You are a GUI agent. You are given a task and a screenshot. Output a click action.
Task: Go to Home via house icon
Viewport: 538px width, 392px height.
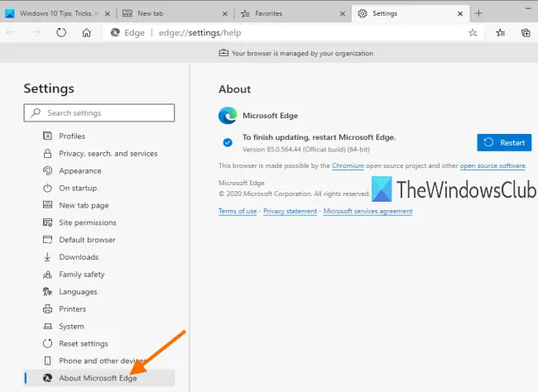86,32
